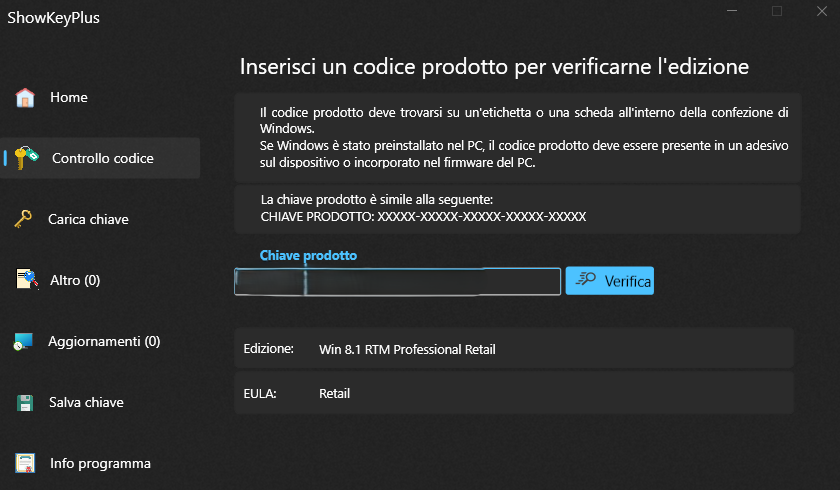Click paragraph starting Il codice prodotto deve trovarsi
This screenshot has width=840, height=490.
[x=524, y=137]
